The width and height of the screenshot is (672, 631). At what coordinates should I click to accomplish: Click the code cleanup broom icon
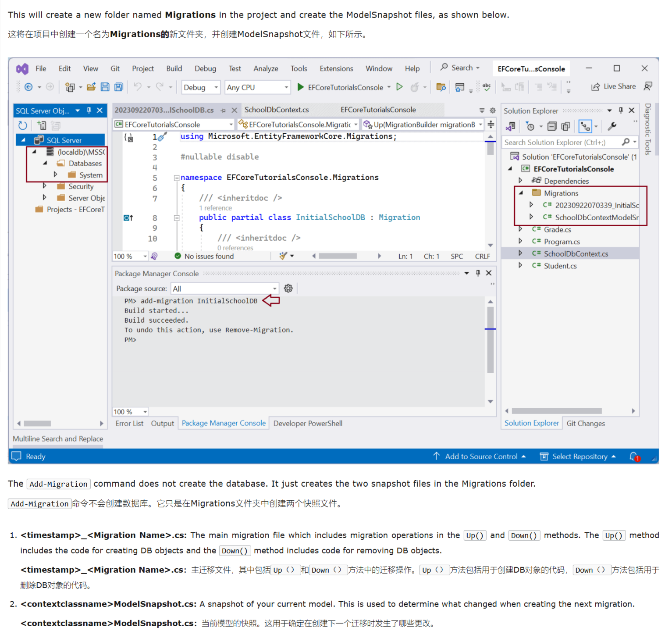(x=283, y=256)
